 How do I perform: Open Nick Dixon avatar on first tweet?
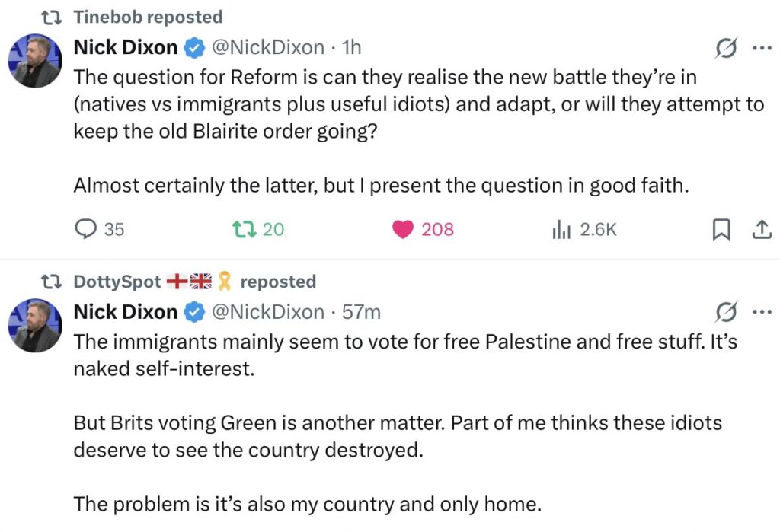34,61
